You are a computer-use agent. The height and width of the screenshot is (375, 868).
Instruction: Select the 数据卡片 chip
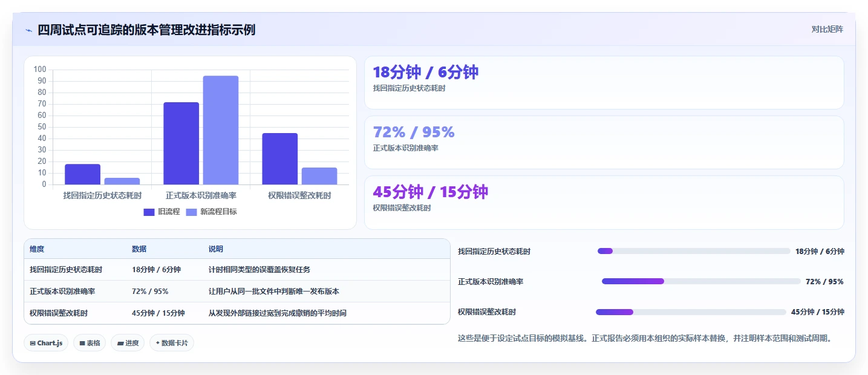(172, 343)
